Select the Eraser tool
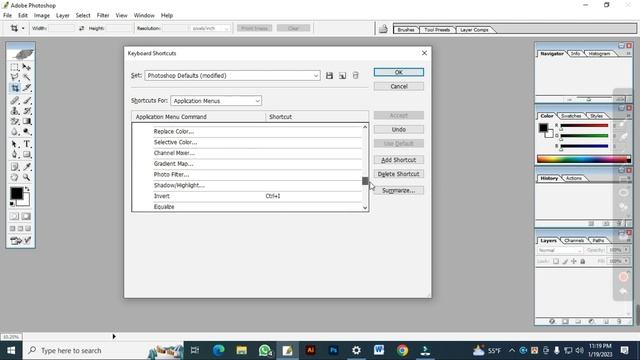Screen dimensions: 640x360 (x=15, y=122)
